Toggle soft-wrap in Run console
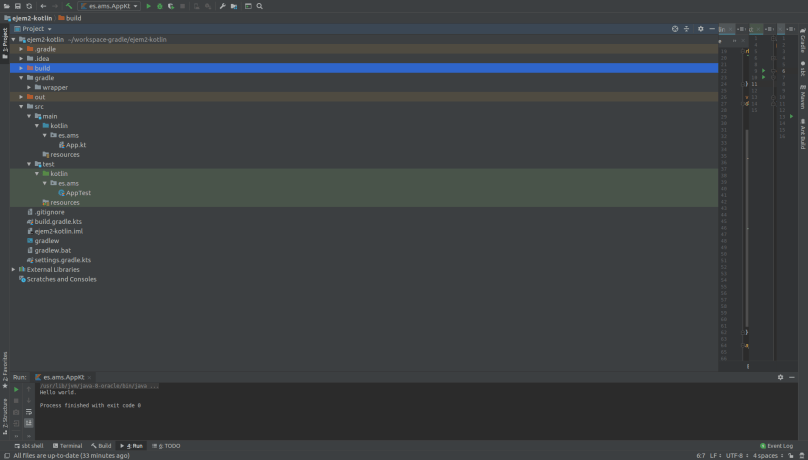 [29, 411]
